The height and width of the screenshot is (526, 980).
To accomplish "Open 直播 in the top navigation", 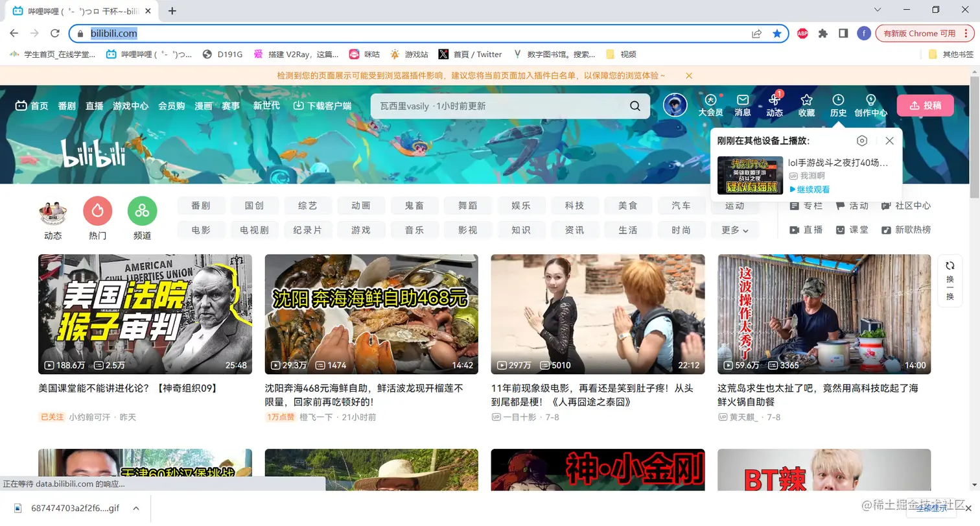I will pyautogui.click(x=94, y=106).
